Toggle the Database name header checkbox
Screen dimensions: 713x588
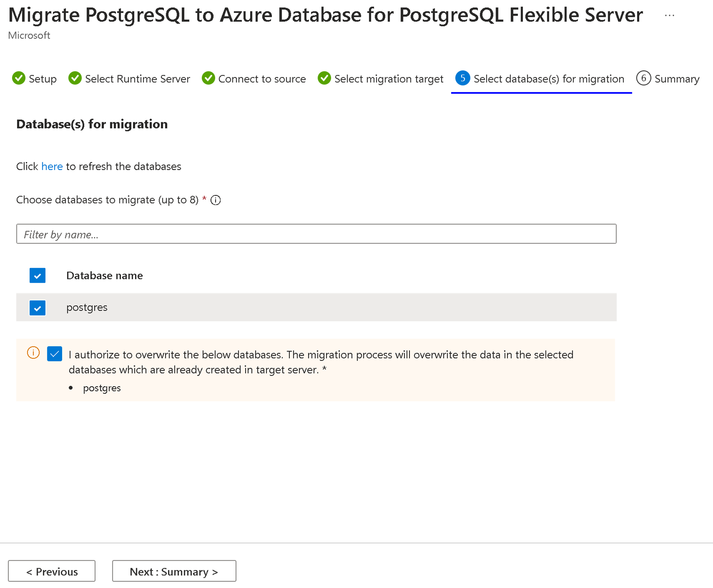tap(38, 275)
